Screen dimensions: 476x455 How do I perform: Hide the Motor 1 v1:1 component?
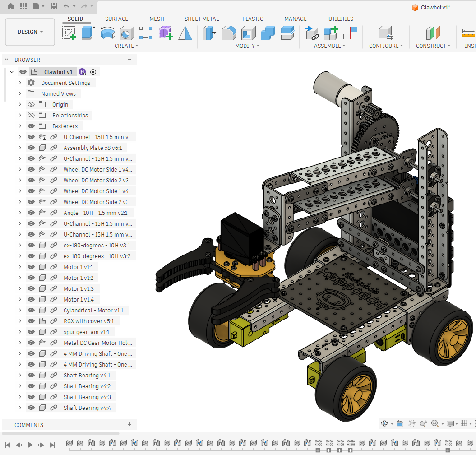tap(31, 267)
